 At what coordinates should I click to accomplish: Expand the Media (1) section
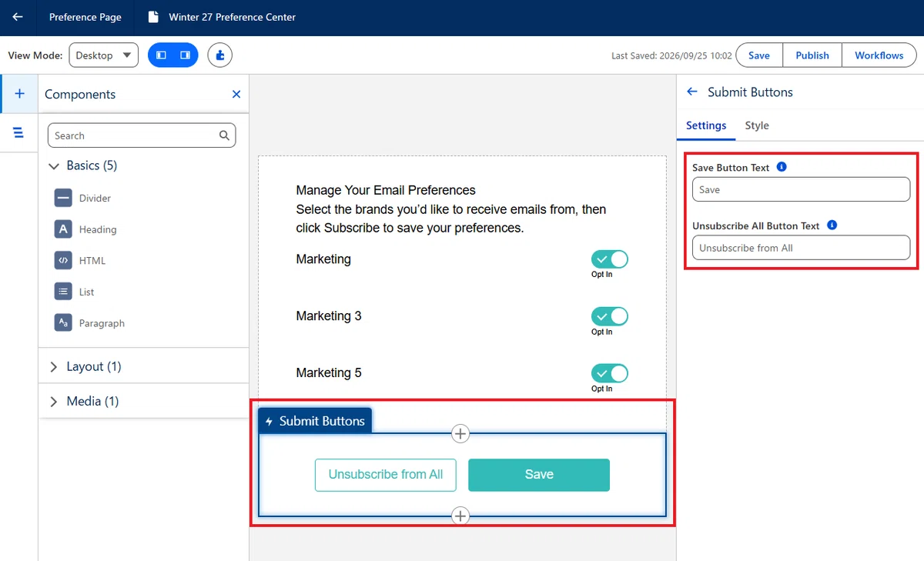click(x=54, y=401)
